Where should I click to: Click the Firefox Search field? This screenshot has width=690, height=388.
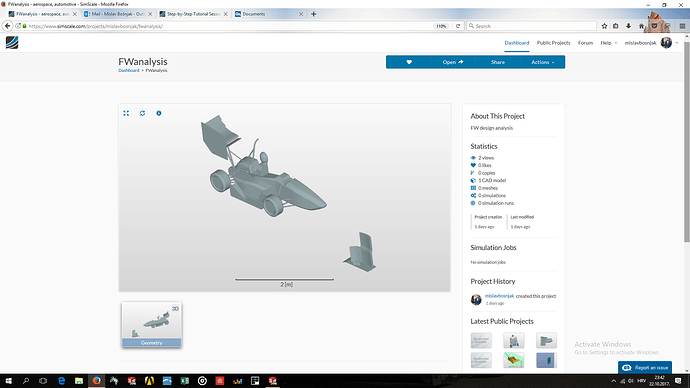tap(531, 26)
